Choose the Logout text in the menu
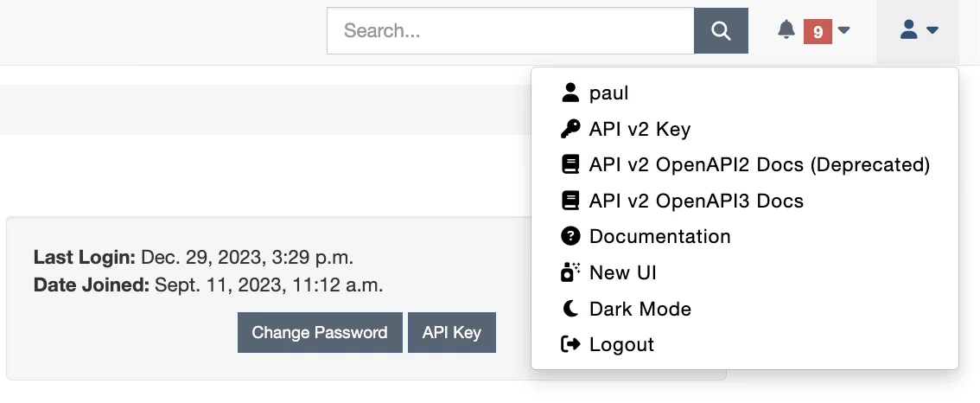The height and width of the screenshot is (403, 980). click(621, 344)
